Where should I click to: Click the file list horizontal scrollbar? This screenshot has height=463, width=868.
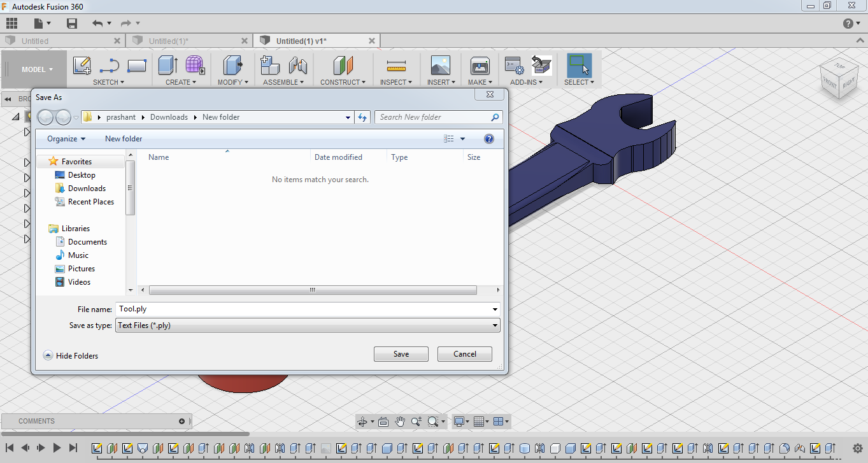tap(312, 290)
